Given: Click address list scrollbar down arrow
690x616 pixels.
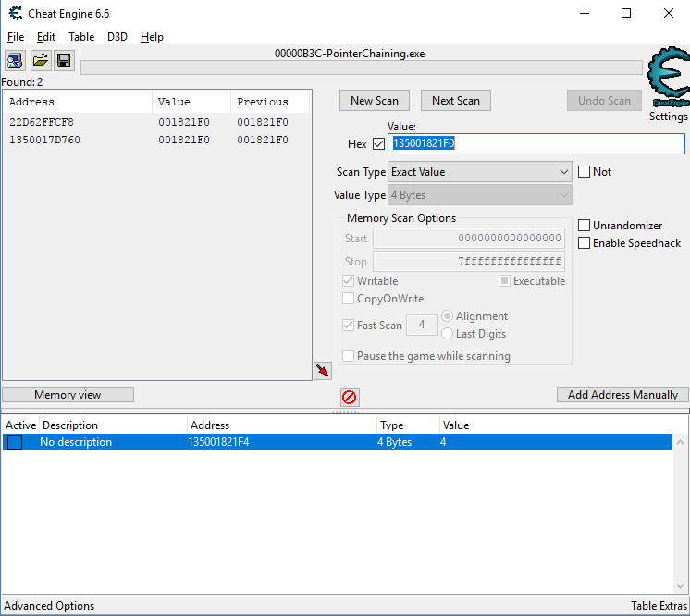Looking at the screenshot, I should (681, 586).
